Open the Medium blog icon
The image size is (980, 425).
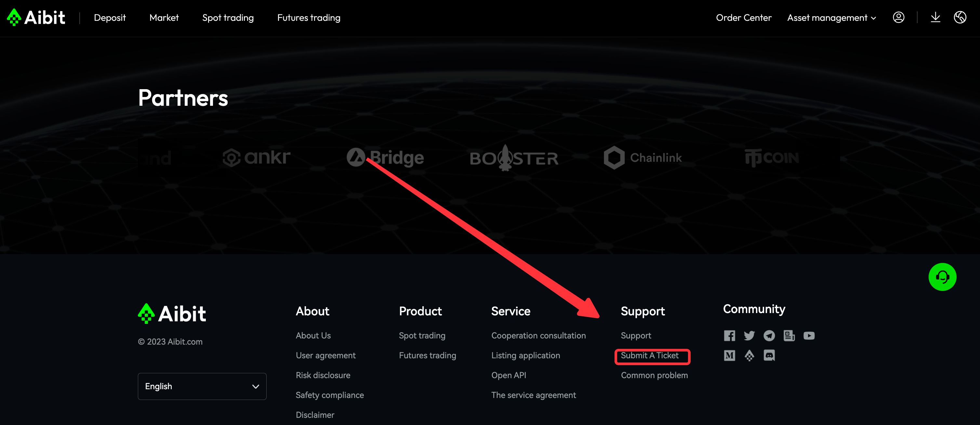coord(729,355)
